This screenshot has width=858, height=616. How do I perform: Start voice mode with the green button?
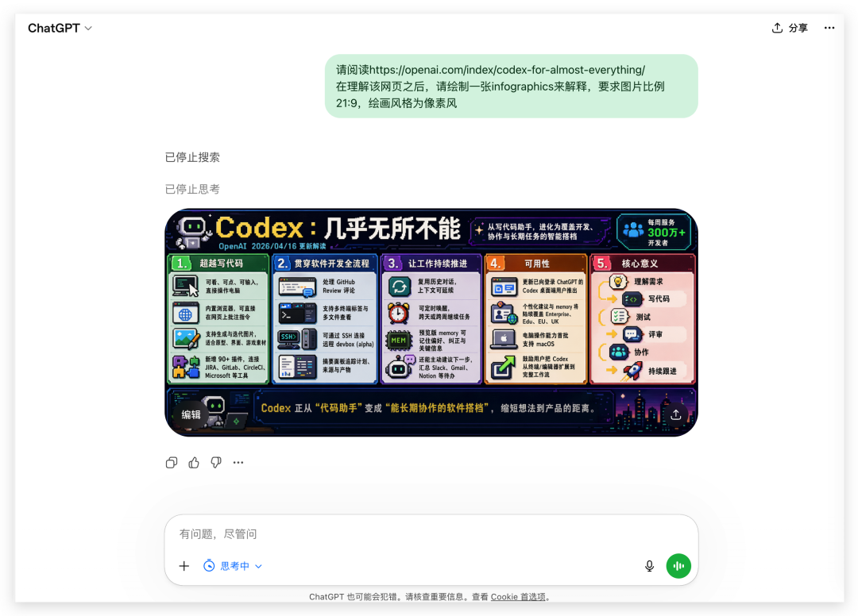[678, 566]
